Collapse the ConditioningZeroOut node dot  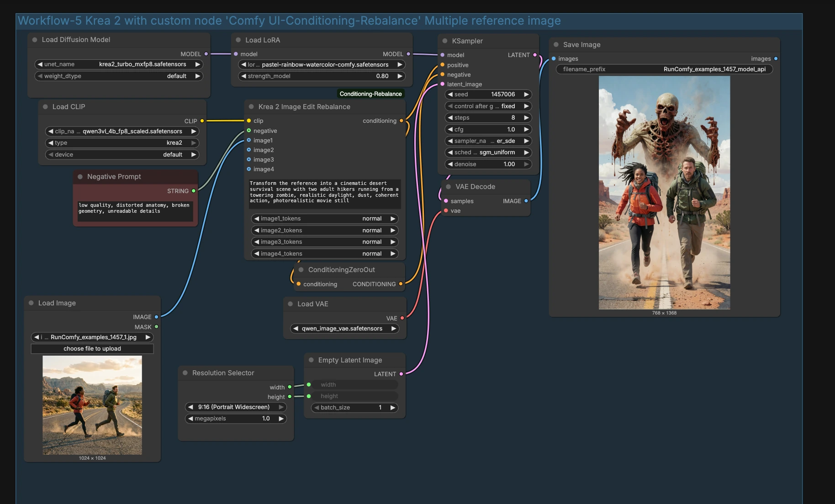click(301, 270)
